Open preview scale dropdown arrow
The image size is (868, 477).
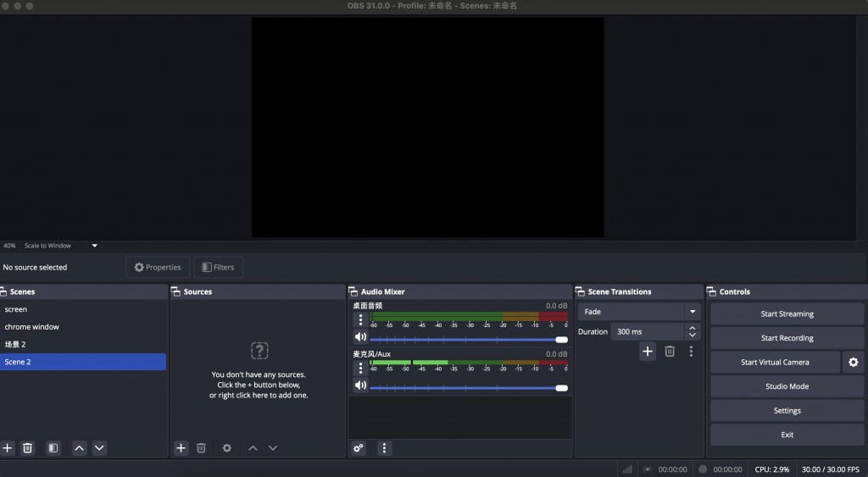(95, 246)
